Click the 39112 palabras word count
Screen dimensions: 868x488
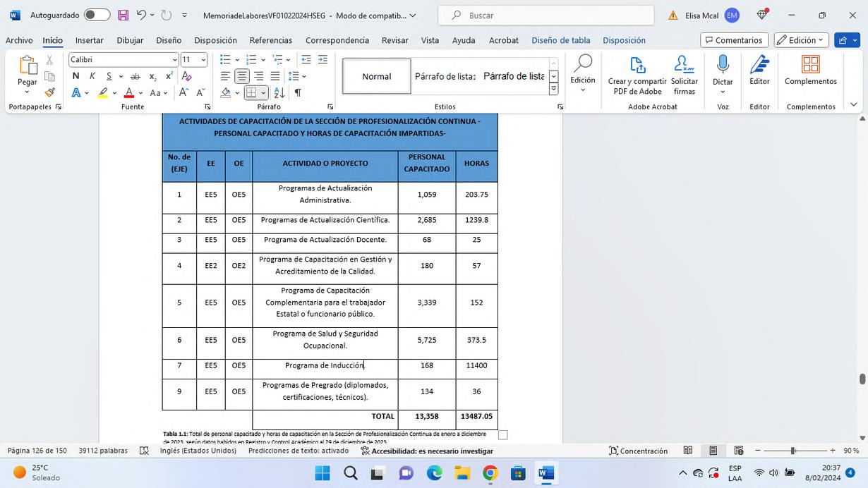click(x=103, y=451)
